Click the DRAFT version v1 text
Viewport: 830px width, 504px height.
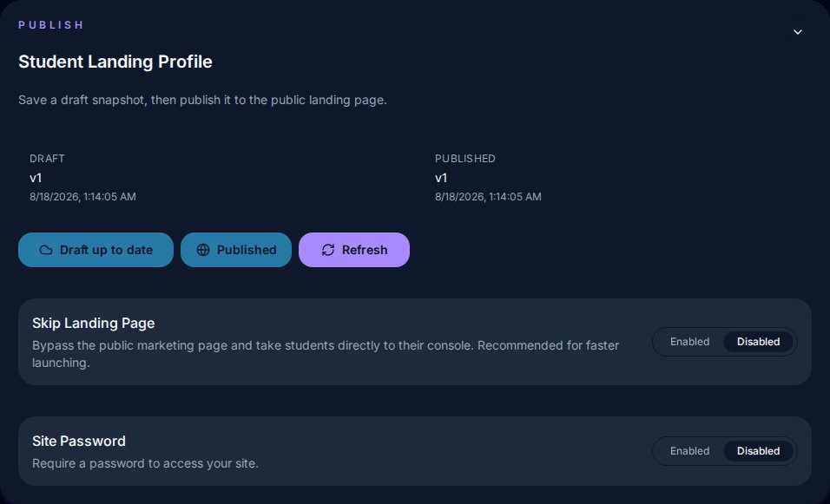click(36, 178)
